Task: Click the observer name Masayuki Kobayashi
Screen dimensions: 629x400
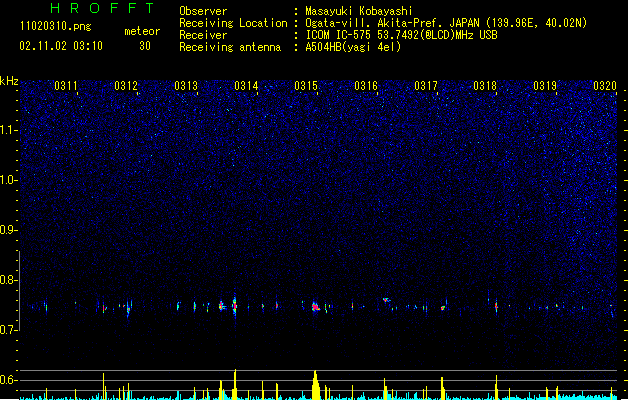Action: pyautogui.click(x=359, y=11)
